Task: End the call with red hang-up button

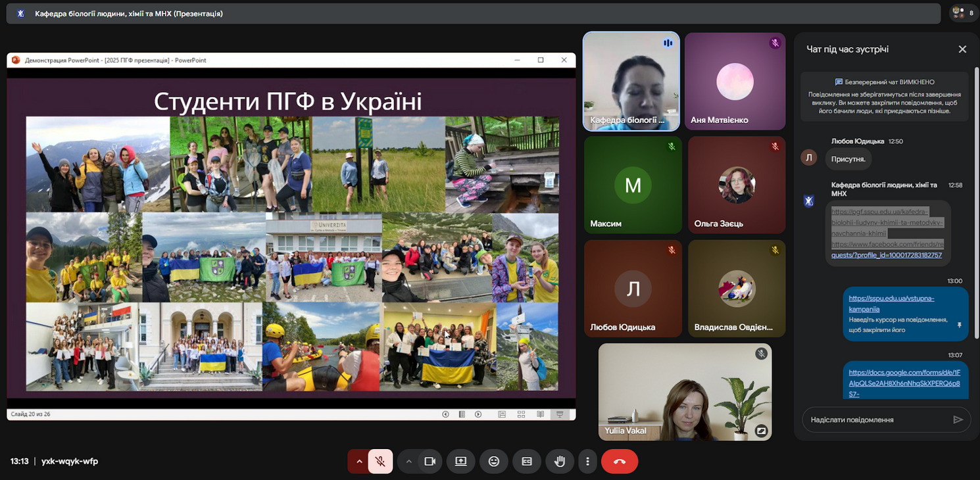Action: pos(620,462)
